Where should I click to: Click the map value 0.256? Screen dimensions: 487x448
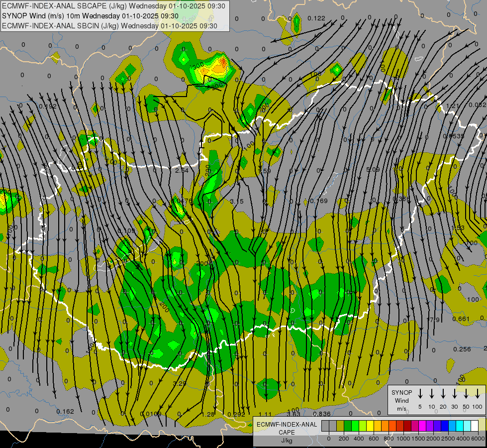coord(462,349)
